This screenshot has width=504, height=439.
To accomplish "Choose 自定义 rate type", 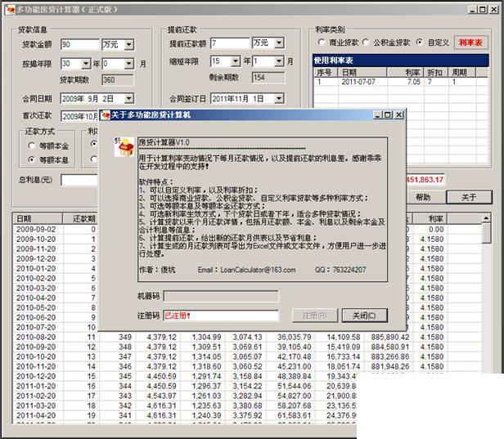I will [x=420, y=42].
